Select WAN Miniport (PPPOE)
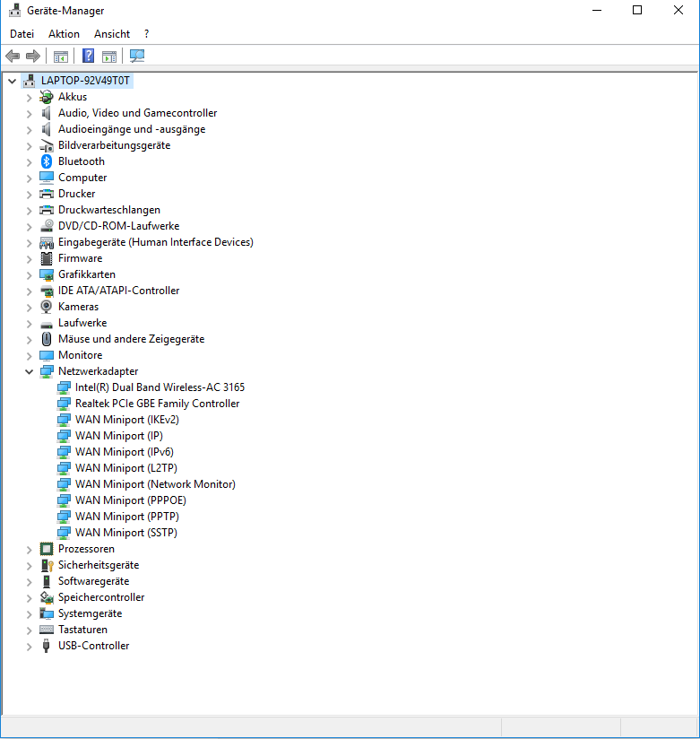This screenshot has width=700, height=739. (131, 500)
